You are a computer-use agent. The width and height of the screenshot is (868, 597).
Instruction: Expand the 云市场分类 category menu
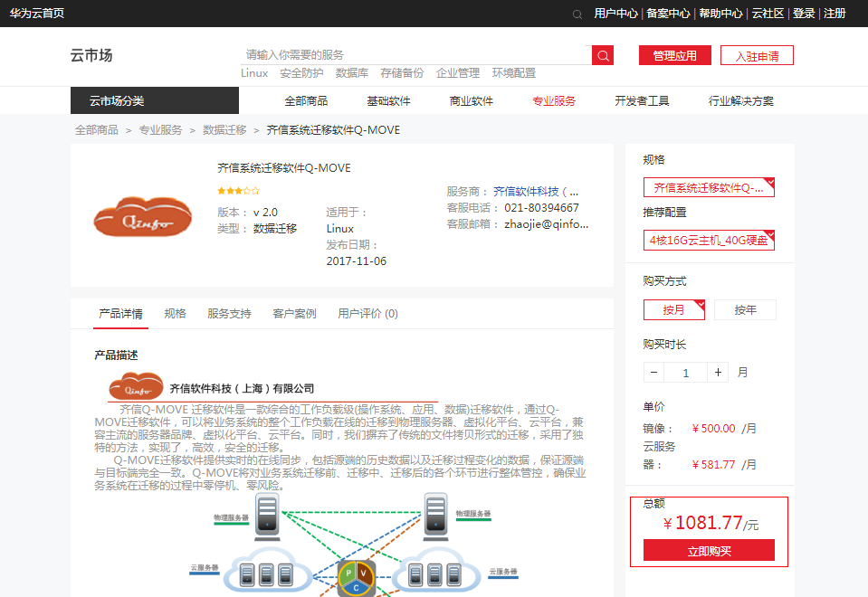point(155,100)
